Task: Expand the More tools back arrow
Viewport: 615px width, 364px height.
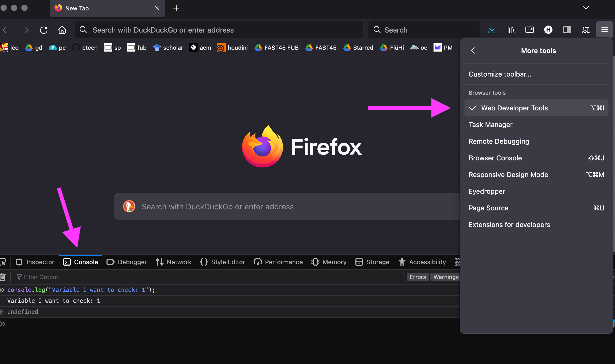Action: (x=473, y=51)
